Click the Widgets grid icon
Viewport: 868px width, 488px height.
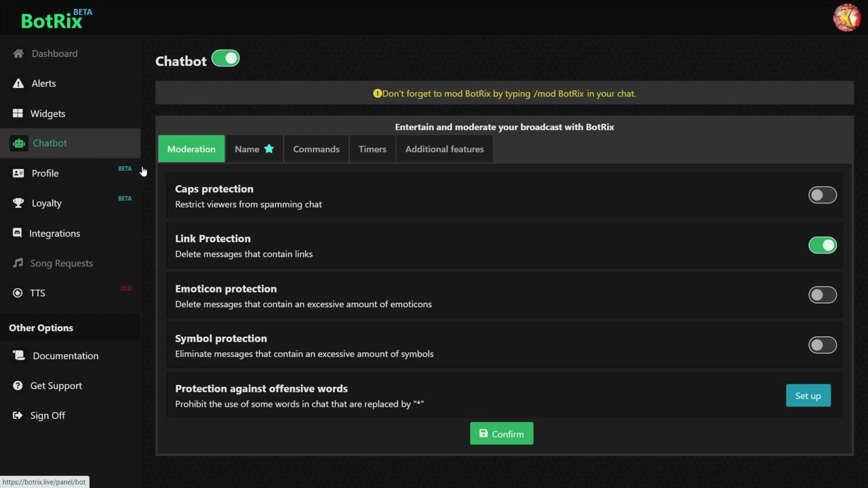pos(18,113)
